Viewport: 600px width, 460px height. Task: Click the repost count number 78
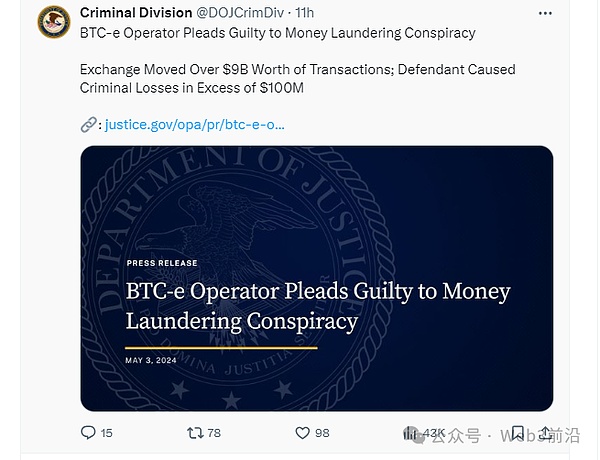[214, 433]
